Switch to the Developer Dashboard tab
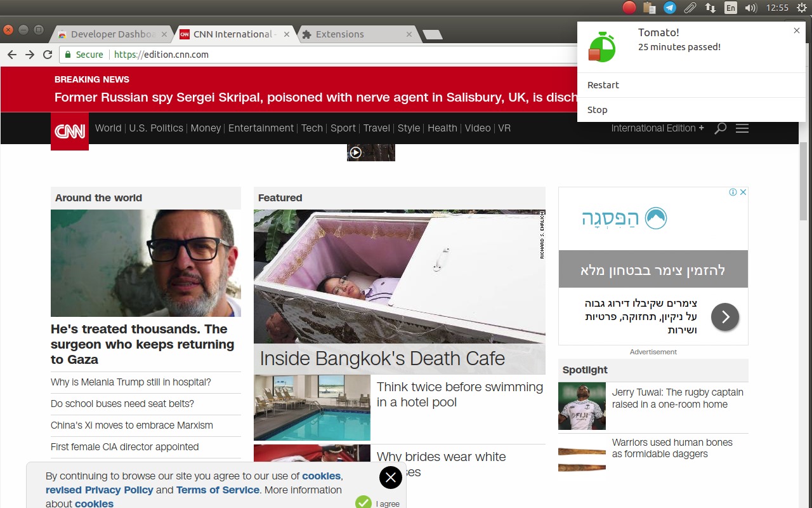The image size is (812, 508). point(112,34)
